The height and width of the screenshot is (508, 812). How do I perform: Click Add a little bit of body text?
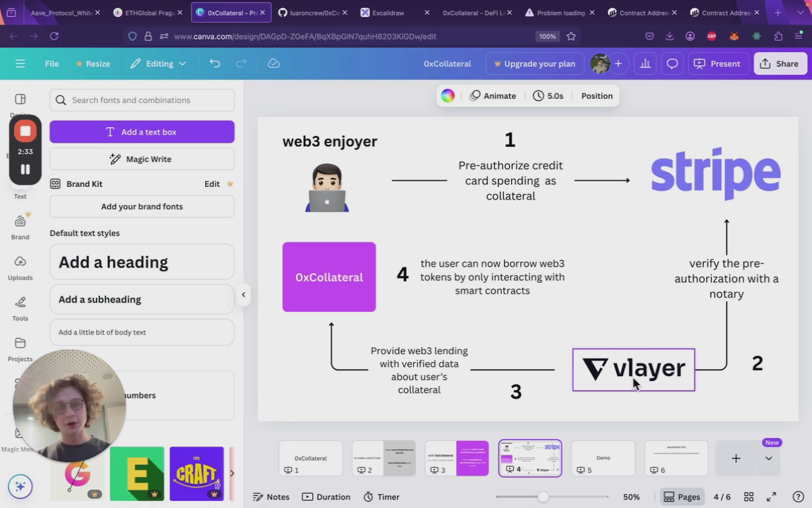click(x=142, y=332)
